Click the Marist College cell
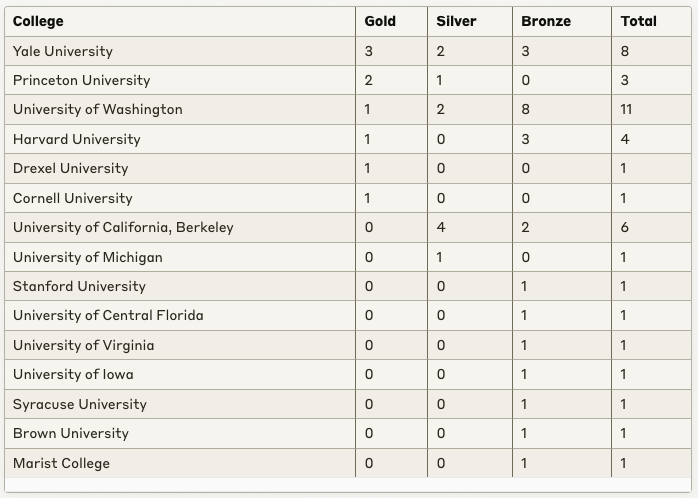This screenshot has height=498, width=698. click(x=180, y=463)
